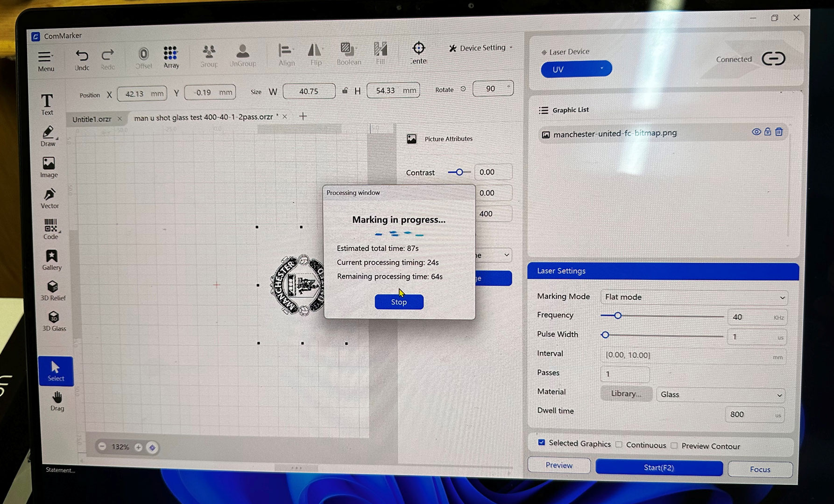Select the Text tool in sidebar

(x=47, y=104)
